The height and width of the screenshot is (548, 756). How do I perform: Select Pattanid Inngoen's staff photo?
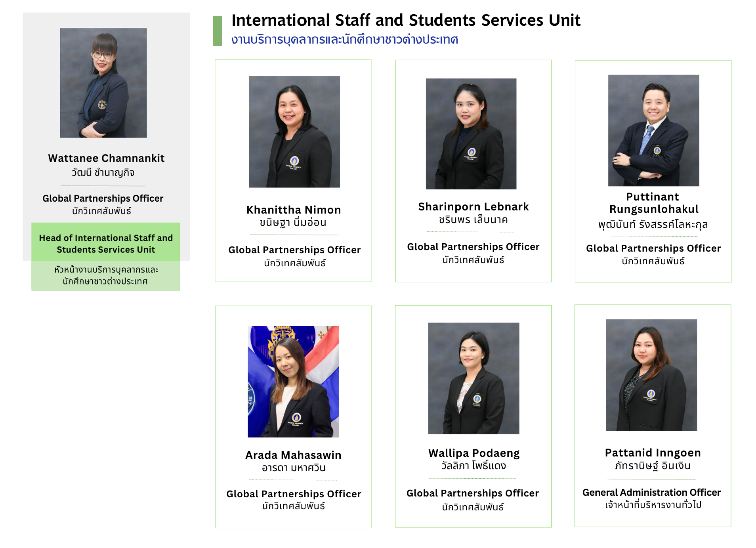click(x=651, y=375)
